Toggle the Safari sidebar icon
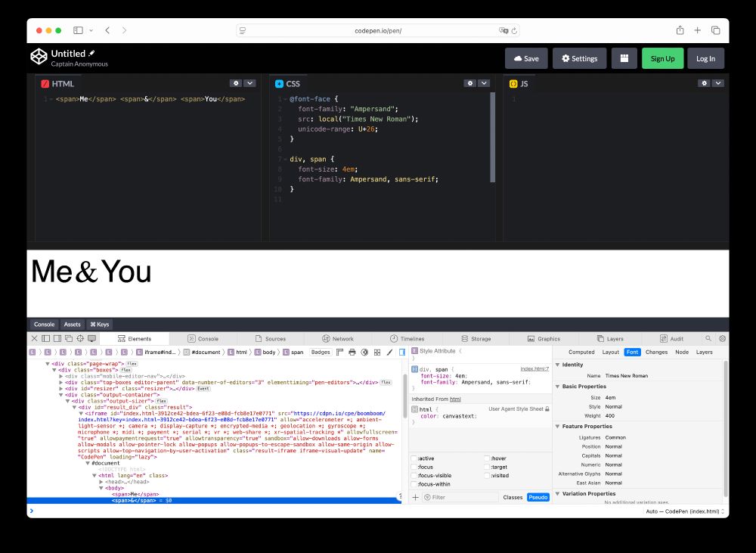This screenshot has width=756, height=553. [78, 30]
